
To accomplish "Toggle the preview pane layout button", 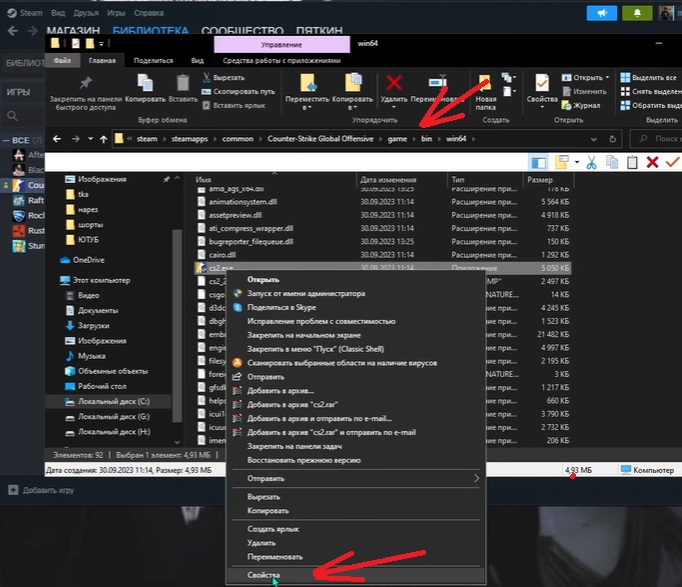I will [538, 163].
